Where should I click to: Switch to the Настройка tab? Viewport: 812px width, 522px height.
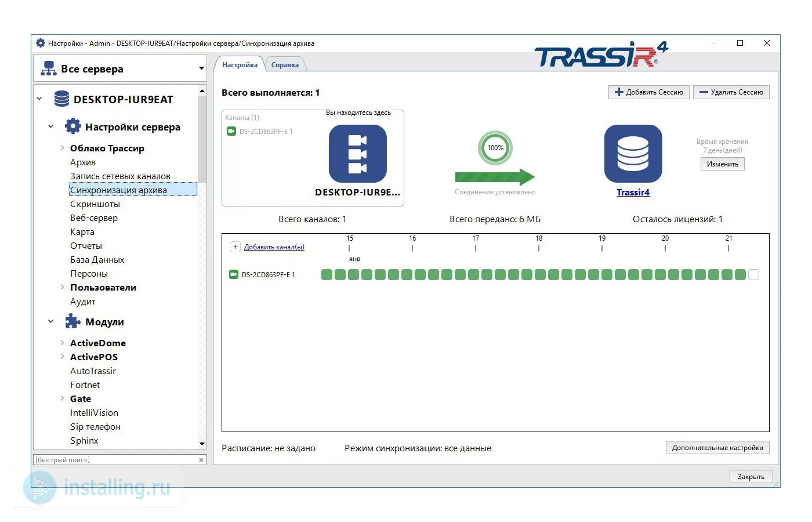[240, 64]
